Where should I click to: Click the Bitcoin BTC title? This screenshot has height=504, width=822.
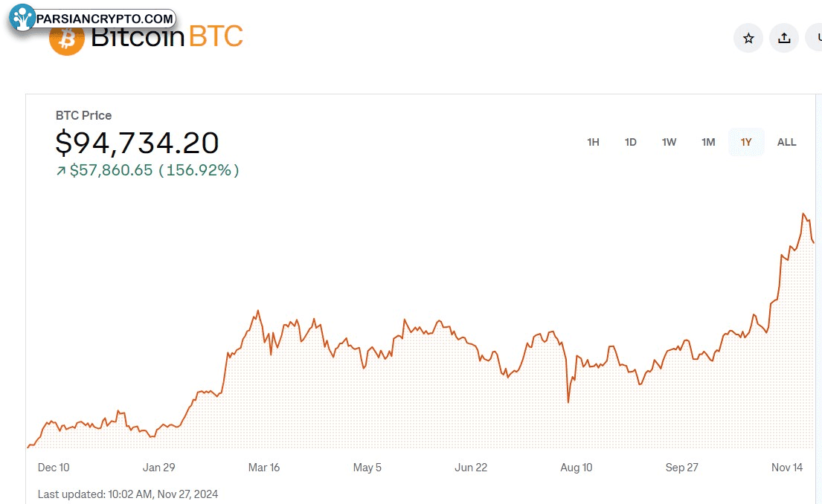[x=167, y=38]
